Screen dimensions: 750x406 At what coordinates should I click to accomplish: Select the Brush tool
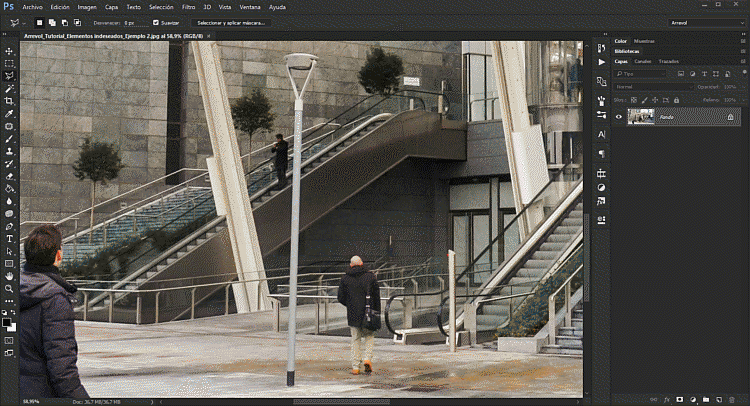point(9,139)
